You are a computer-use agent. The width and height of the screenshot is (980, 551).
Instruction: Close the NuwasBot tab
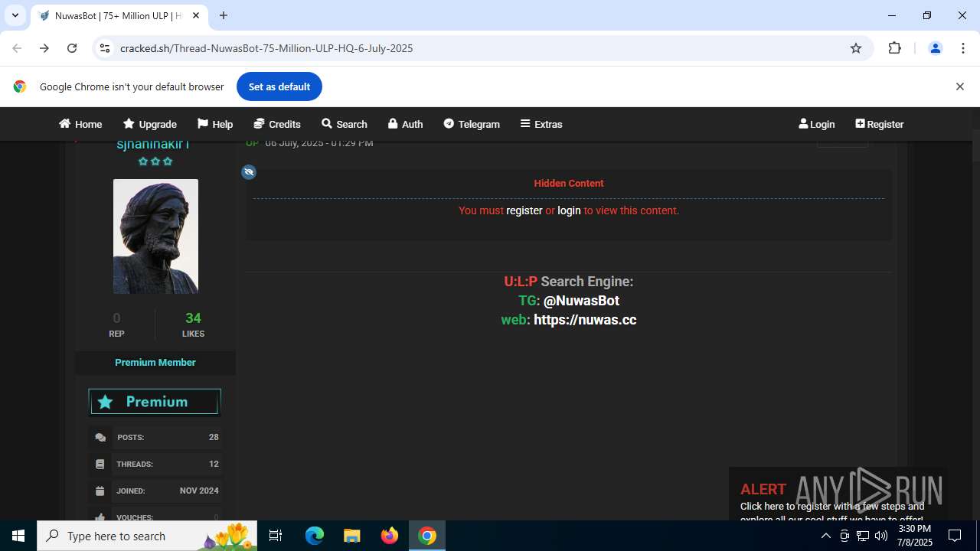(x=196, y=15)
